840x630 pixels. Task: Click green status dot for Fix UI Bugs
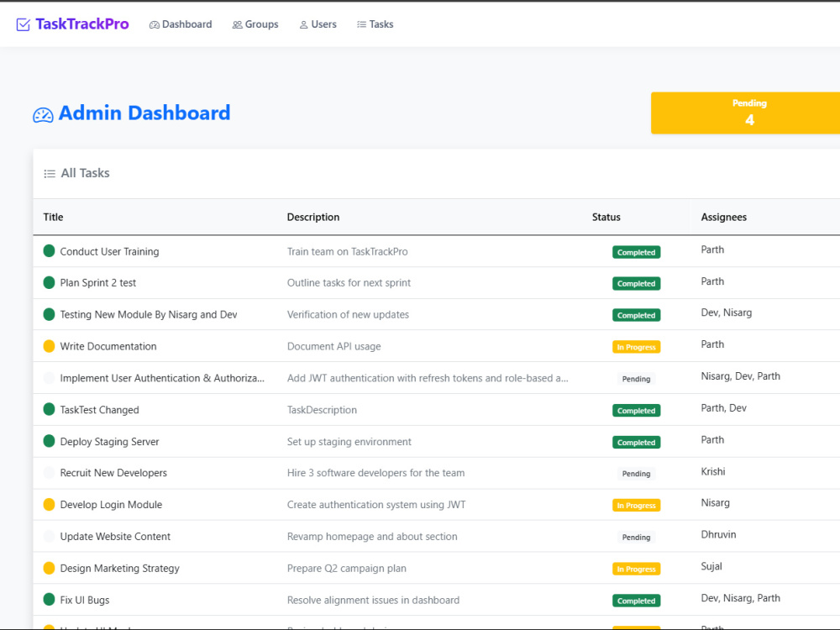point(49,600)
